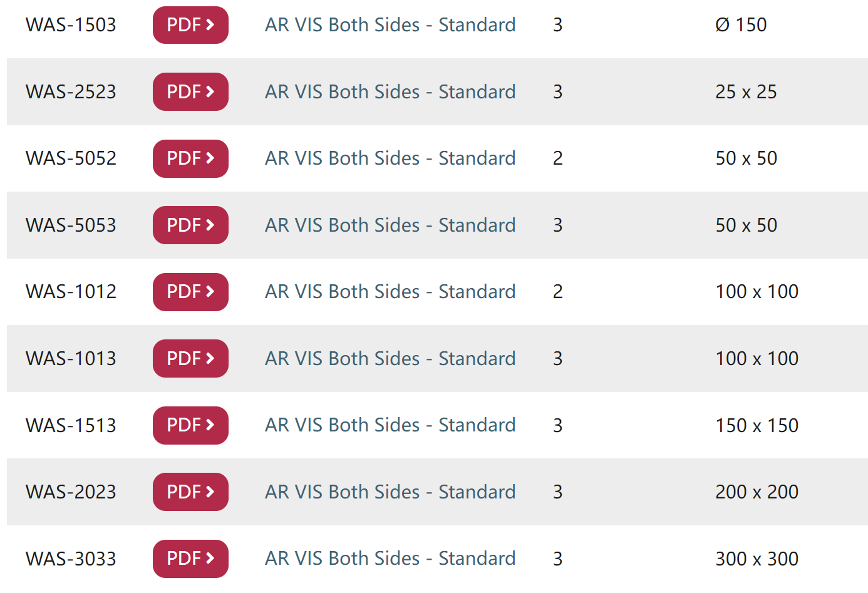This screenshot has width=868, height=593.
Task: Open AR VIS coating link for WAS-2023
Action: tap(390, 492)
